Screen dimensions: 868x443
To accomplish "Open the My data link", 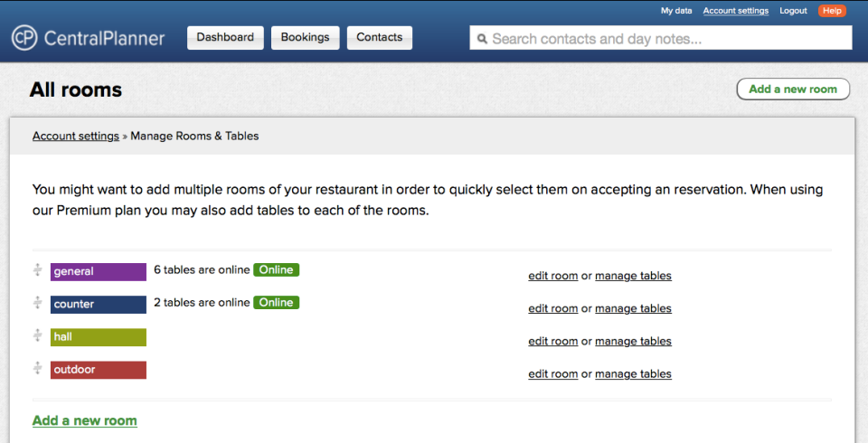I will [676, 11].
